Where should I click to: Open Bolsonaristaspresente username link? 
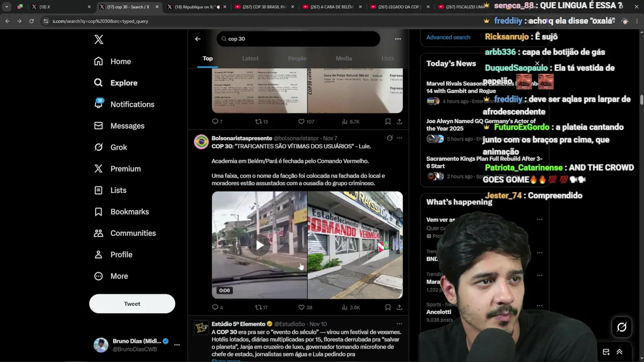[296, 138]
